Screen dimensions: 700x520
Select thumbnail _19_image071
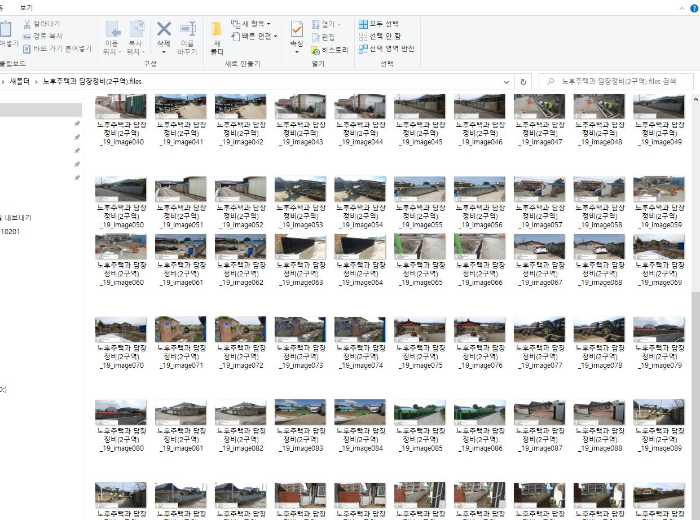click(x=180, y=329)
